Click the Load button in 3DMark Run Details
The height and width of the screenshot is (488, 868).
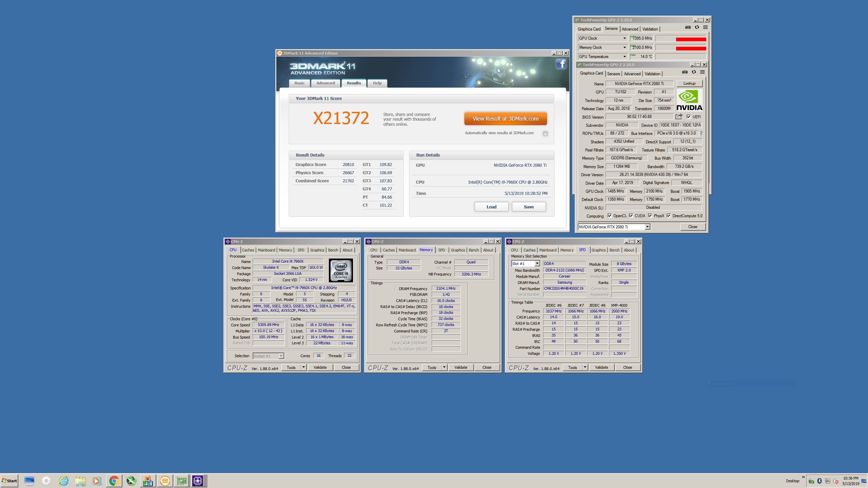pyautogui.click(x=491, y=207)
